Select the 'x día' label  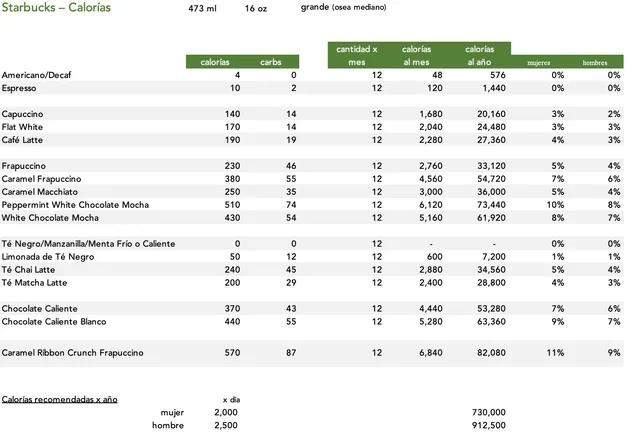231,400
